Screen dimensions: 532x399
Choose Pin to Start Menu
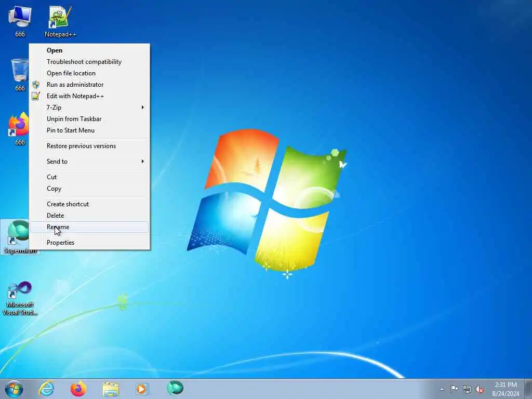point(89,130)
